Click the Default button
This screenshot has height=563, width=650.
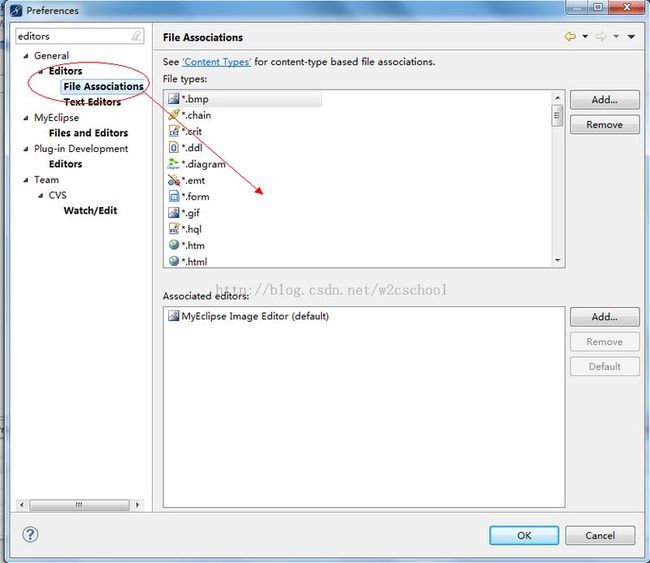pyautogui.click(x=604, y=366)
